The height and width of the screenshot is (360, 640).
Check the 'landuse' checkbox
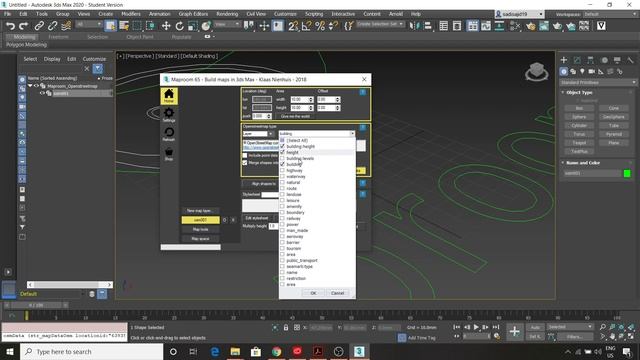coord(282,194)
